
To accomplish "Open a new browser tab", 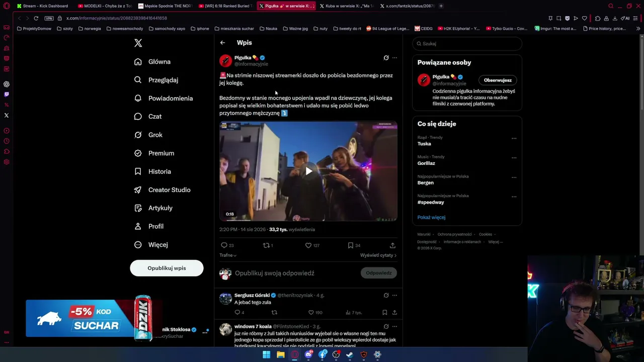I will click(441, 6).
